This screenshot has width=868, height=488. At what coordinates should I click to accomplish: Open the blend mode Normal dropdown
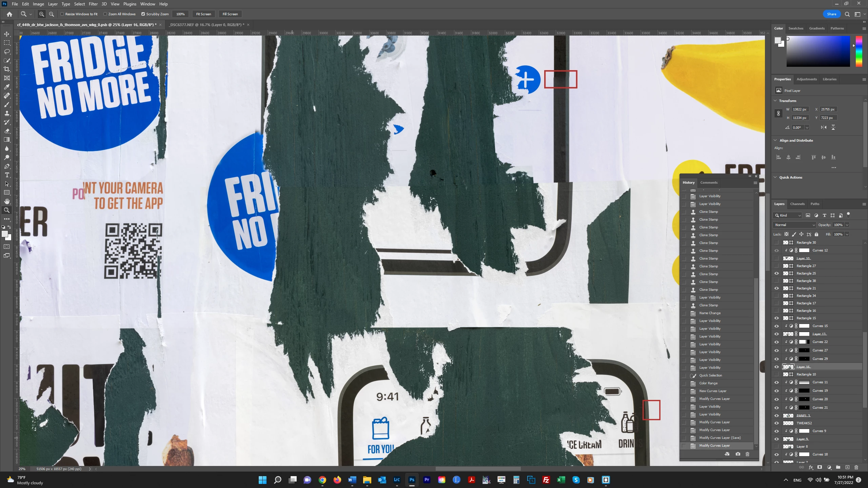click(x=794, y=225)
